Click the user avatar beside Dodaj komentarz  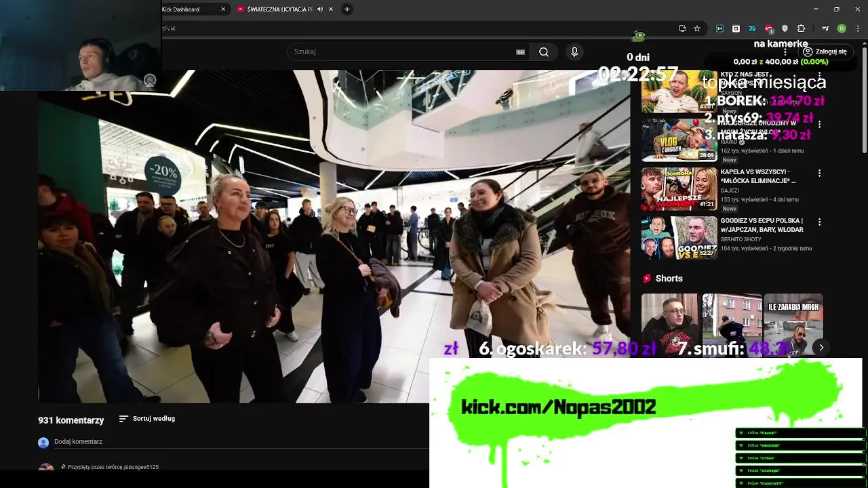pyautogui.click(x=43, y=443)
